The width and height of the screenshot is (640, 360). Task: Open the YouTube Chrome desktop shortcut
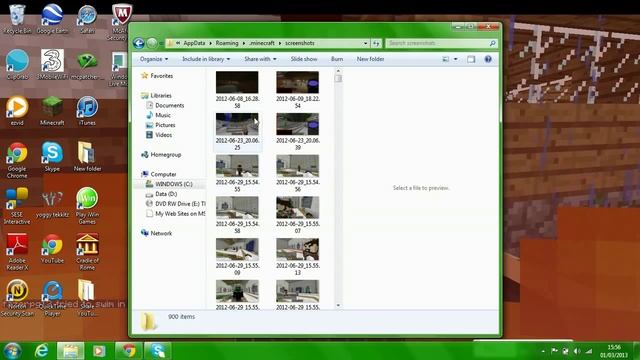click(x=52, y=249)
